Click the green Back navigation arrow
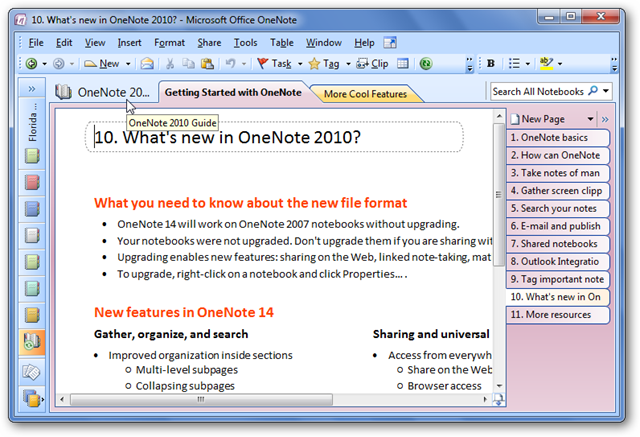Screen dimensions: 640x437 (x=31, y=64)
